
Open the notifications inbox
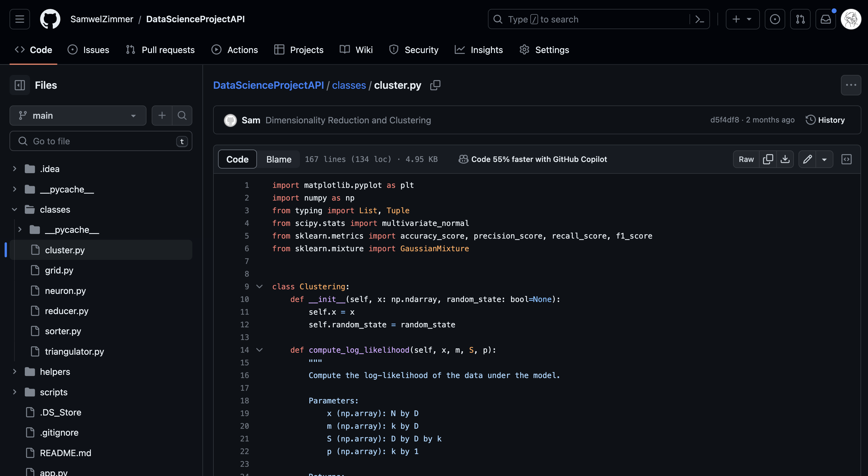[x=826, y=19]
